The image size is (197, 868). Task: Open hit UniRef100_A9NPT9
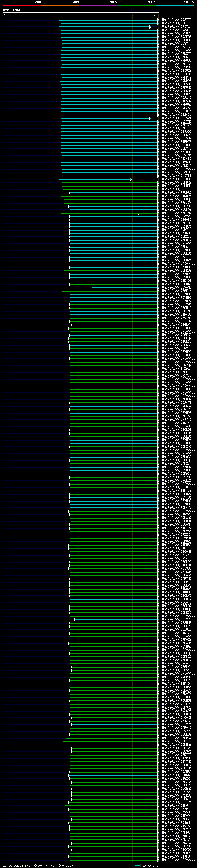(177, 78)
